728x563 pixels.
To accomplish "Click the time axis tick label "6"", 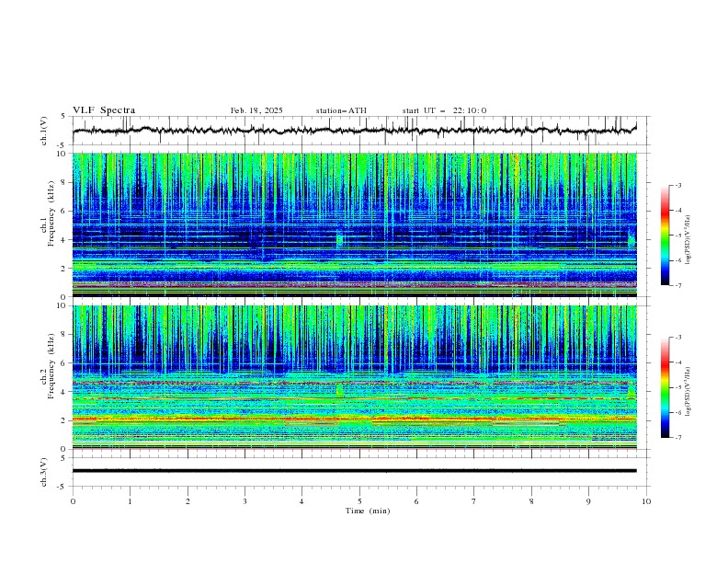I will point(416,501).
